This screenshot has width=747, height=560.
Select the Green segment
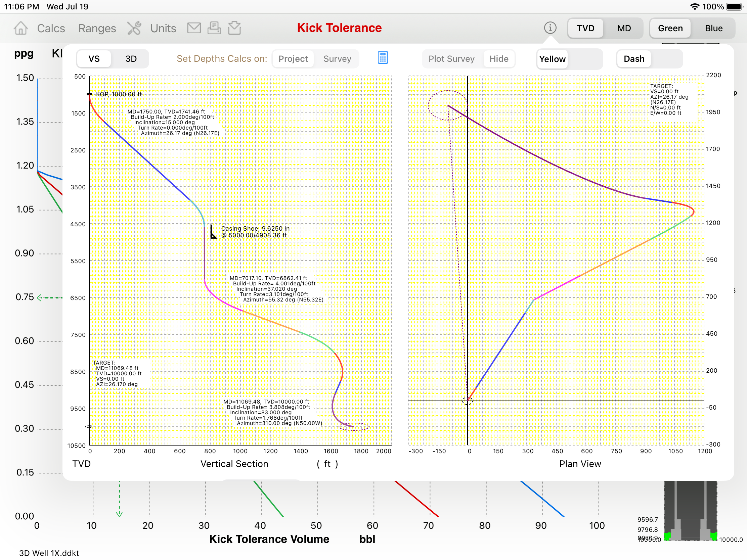[x=670, y=28]
